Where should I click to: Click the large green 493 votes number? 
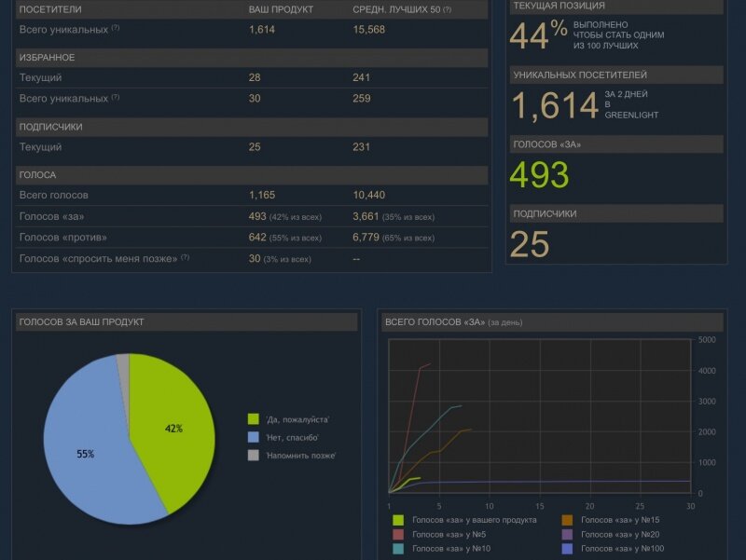(540, 175)
